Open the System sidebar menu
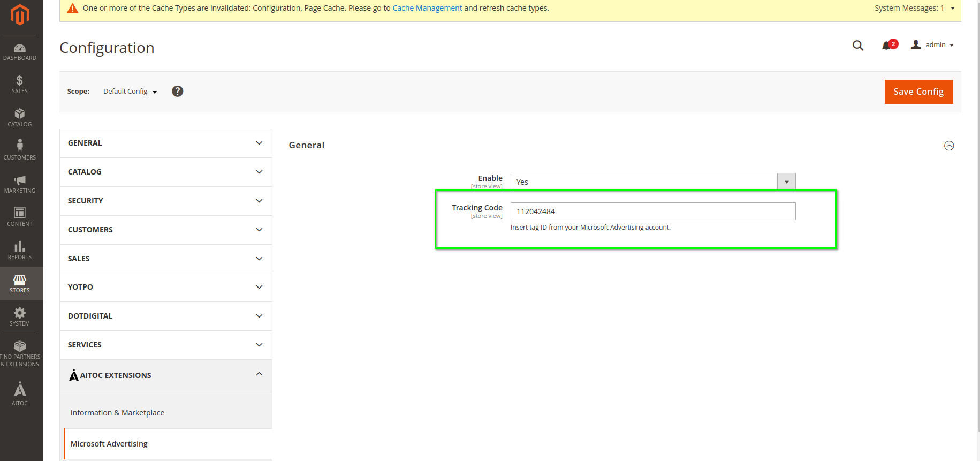 tap(20, 316)
